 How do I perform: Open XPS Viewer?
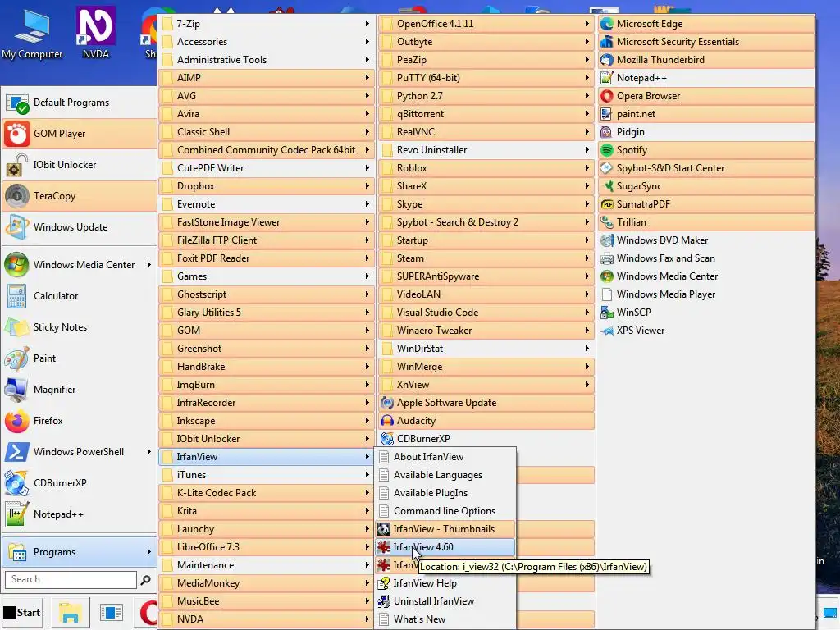[x=706, y=330]
